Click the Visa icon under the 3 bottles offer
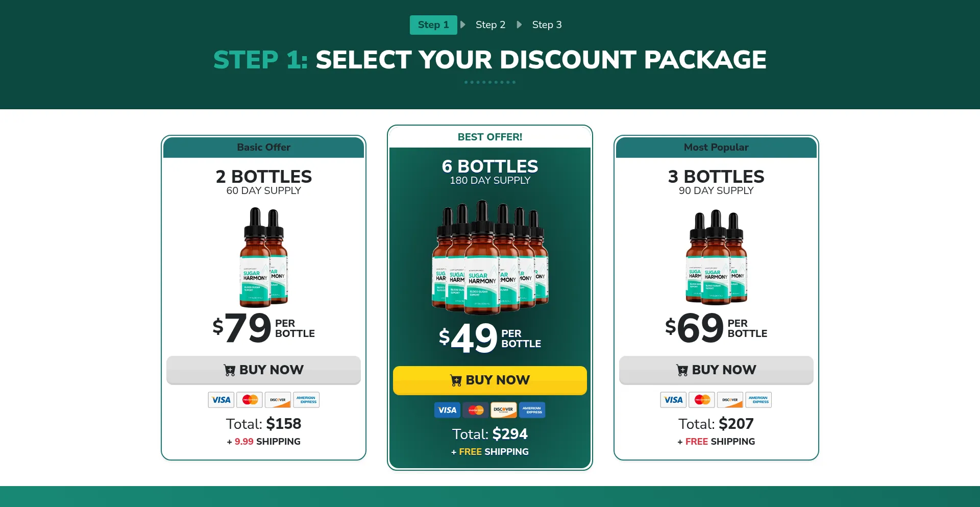Viewport: 980px width, 507px height. [x=673, y=400]
